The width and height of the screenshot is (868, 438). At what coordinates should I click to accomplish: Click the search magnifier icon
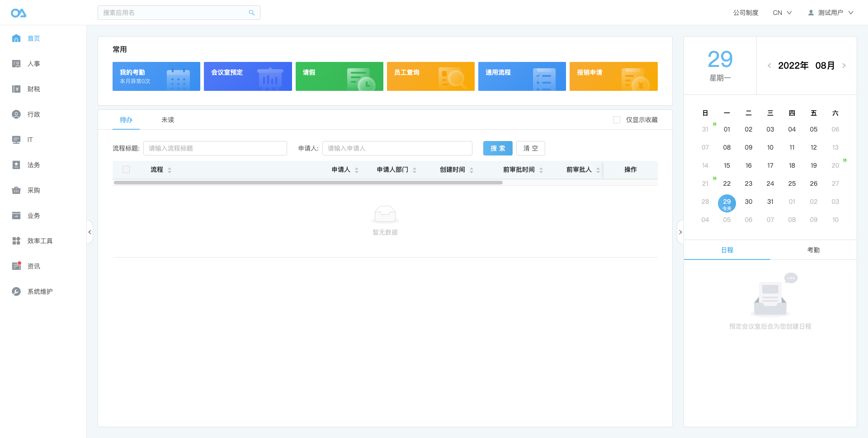pos(252,13)
